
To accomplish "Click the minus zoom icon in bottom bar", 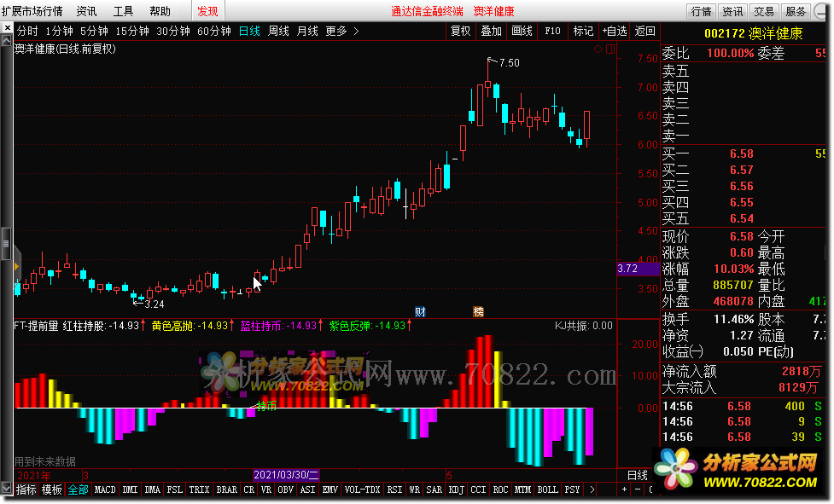I will coord(638,490).
